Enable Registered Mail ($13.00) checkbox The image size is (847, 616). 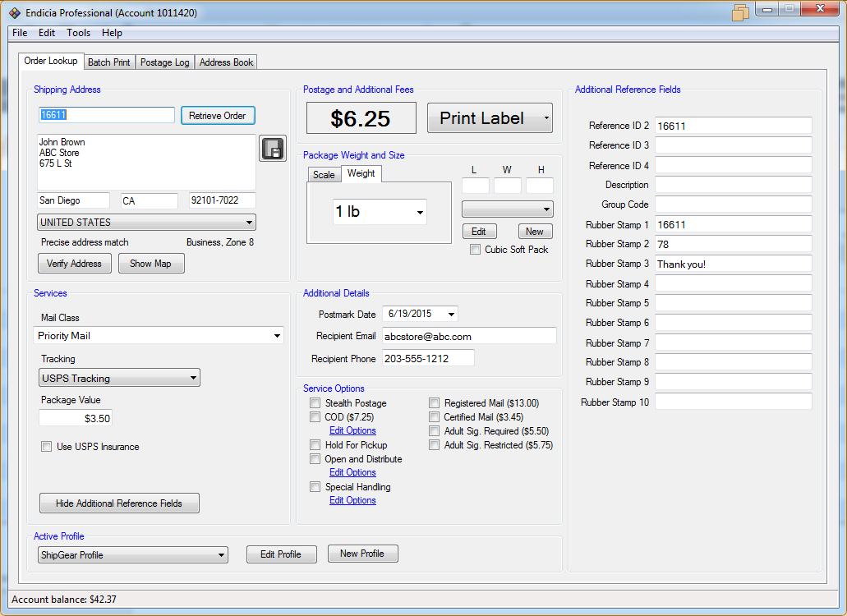point(434,402)
